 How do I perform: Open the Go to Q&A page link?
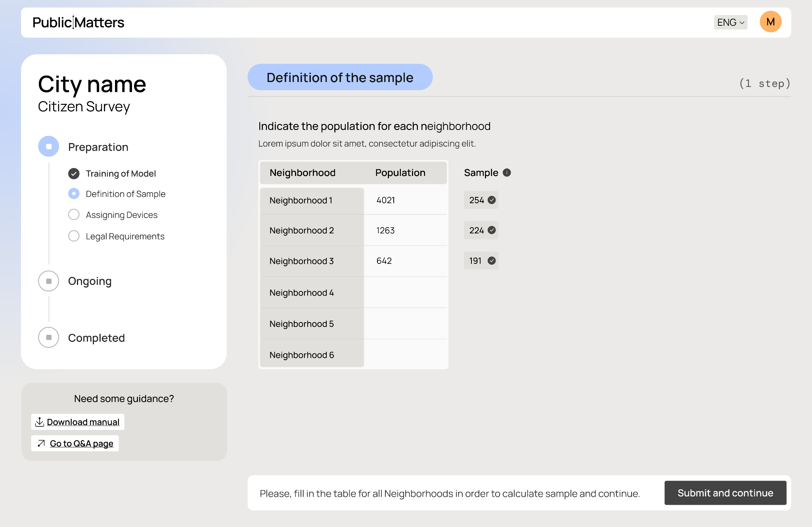pyautogui.click(x=81, y=443)
